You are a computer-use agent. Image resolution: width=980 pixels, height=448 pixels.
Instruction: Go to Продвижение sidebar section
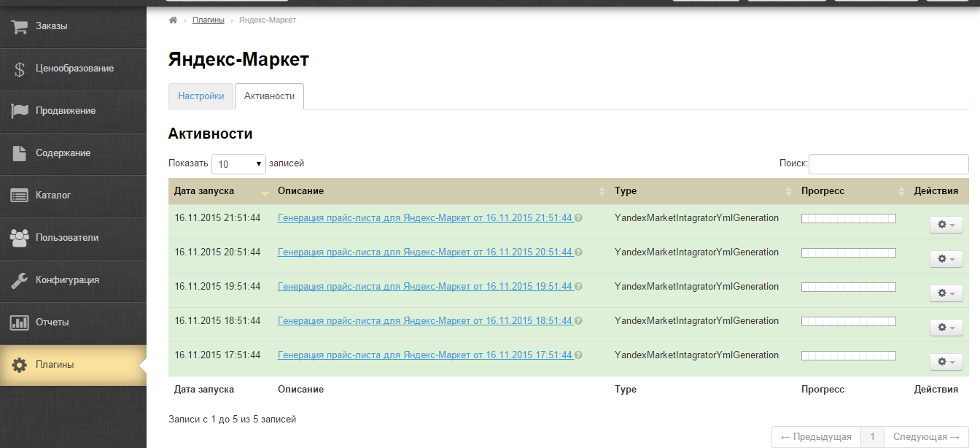(x=73, y=111)
